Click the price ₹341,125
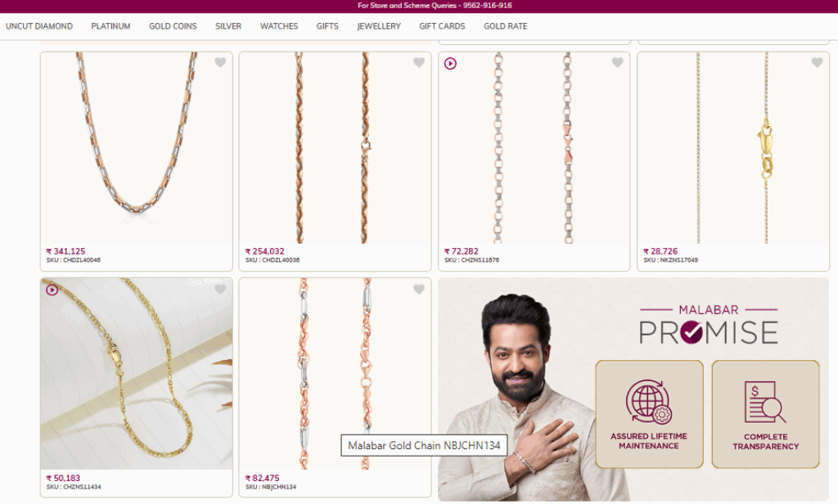The height and width of the screenshot is (504, 838). [x=65, y=251]
